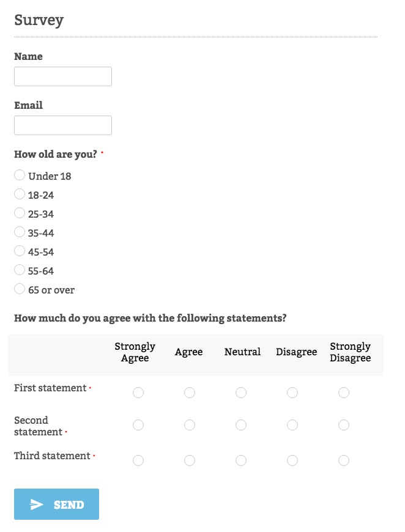Screen dimensions: 405x532
Task: Select Strongly Disagree for Third statement
Action: (343, 460)
